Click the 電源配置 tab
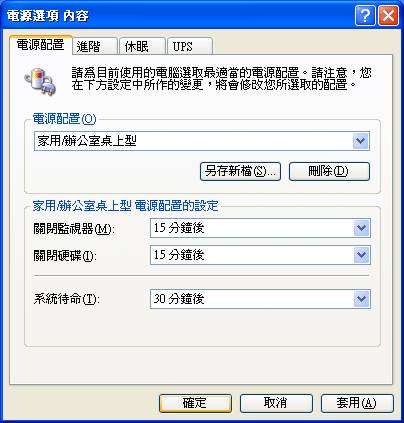The height and width of the screenshot is (423, 404). (41, 45)
